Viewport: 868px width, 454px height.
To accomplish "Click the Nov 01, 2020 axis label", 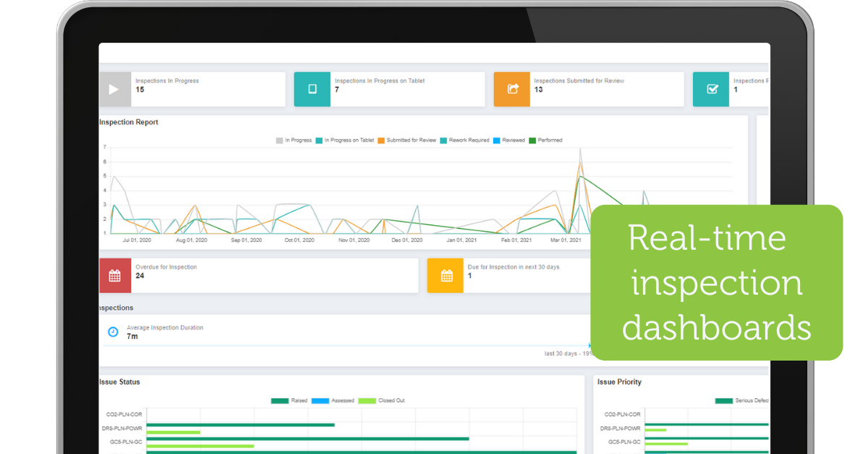I will coord(354,240).
